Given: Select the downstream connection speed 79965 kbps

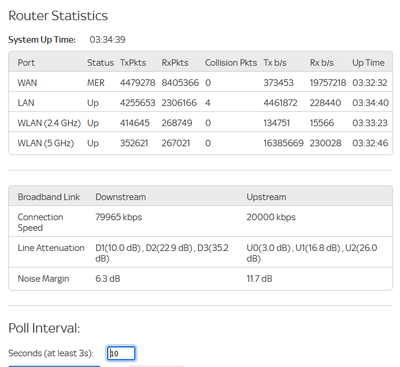Looking at the screenshot, I should 119,217.
